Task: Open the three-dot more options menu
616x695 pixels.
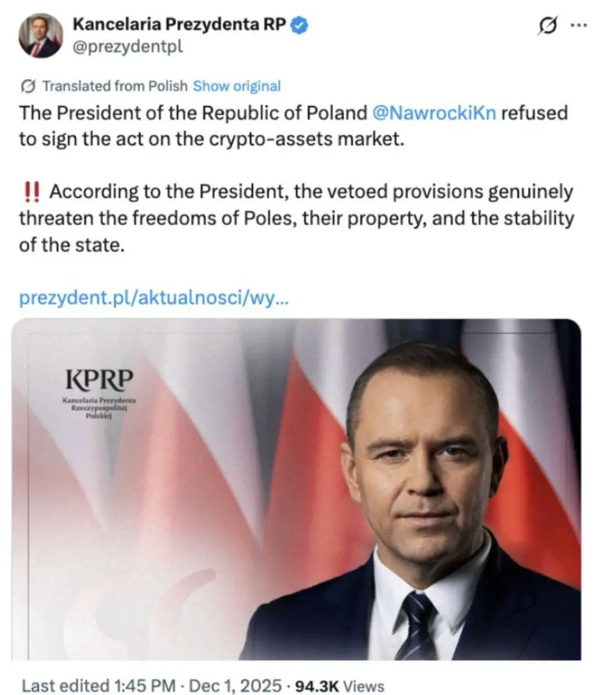Action: click(x=579, y=25)
